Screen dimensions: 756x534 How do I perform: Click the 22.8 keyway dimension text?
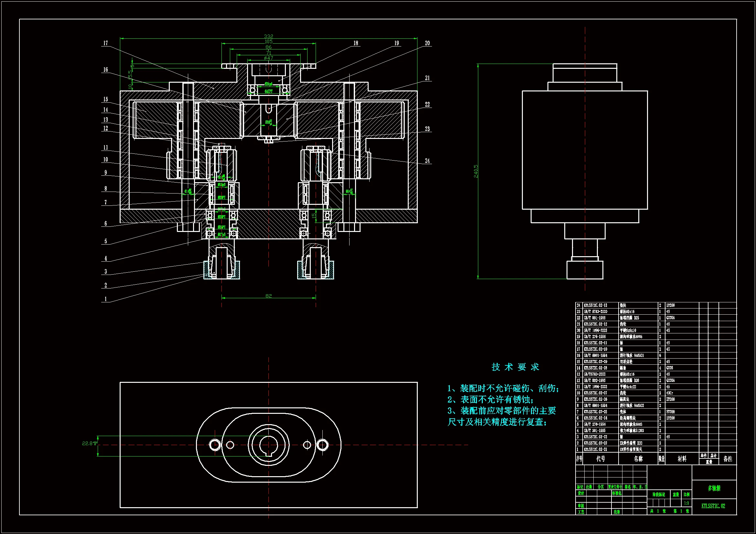coord(88,443)
